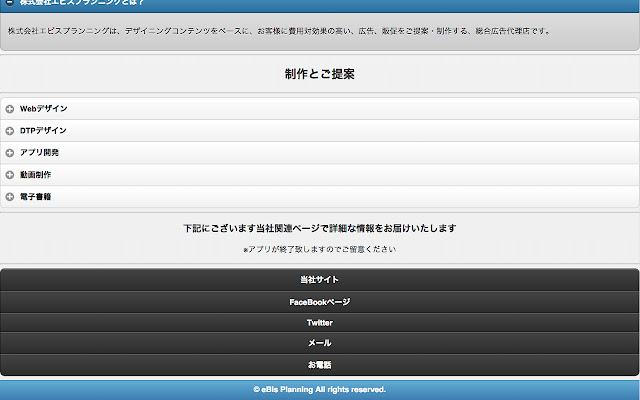Screen dimensions: 640x400
Task: Click the plus icon beside Webデザイン
Action: tap(10, 109)
